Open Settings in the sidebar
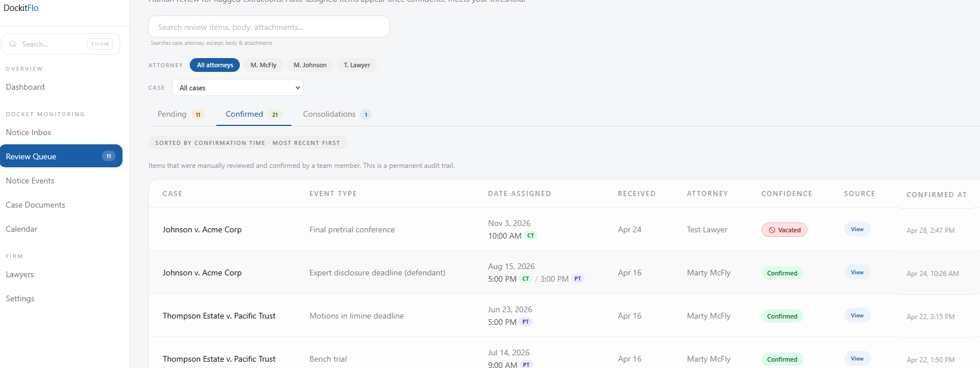The height and width of the screenshot is (368, 980). click(x=20, y=298)
